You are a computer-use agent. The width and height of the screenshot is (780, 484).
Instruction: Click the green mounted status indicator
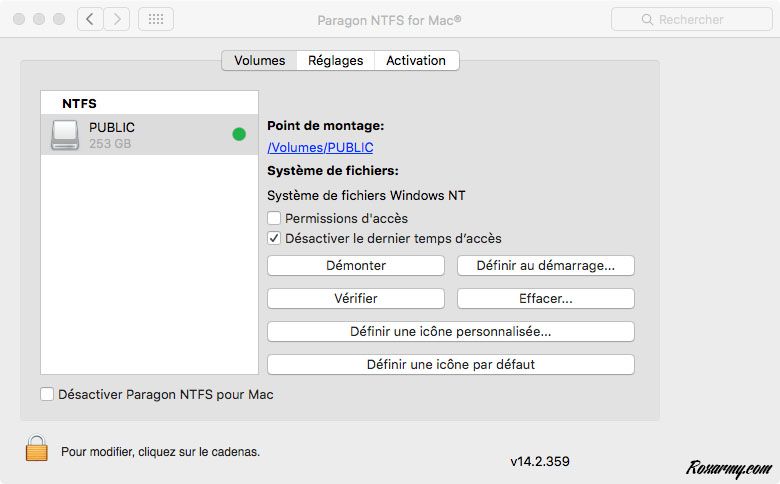point(239,134)
